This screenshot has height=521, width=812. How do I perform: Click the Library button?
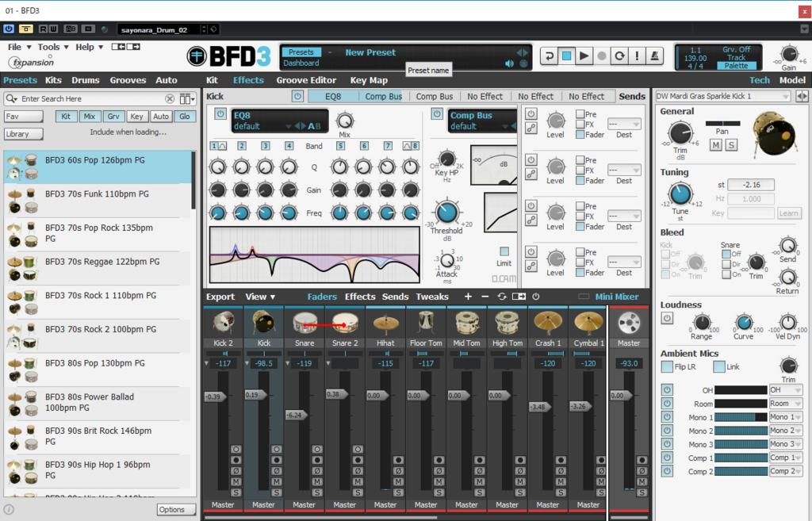(x=23, y=133)
